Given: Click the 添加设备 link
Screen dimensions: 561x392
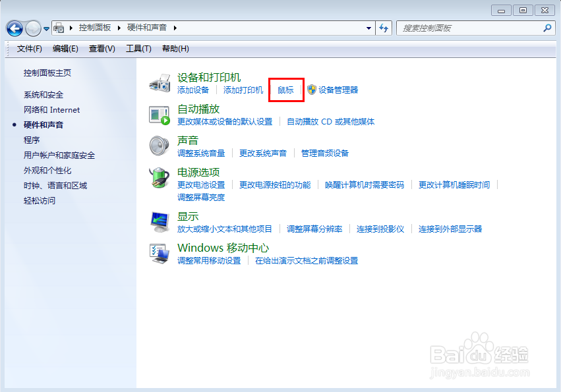Looking at the screenshot, I should click(193, 90).
